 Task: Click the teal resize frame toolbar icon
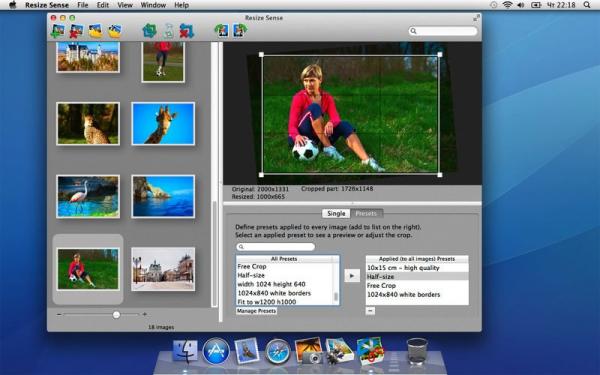(x=150, y=31)
